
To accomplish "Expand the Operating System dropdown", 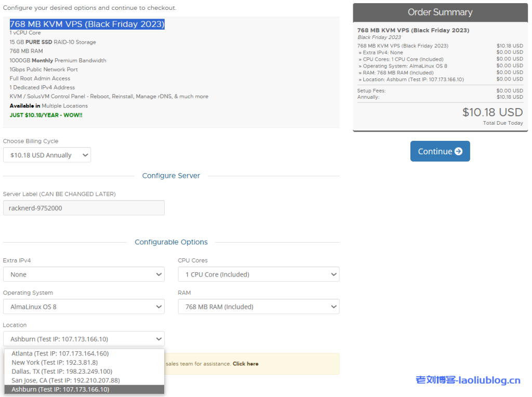I will pyautogui.click(x=84, y=307).
